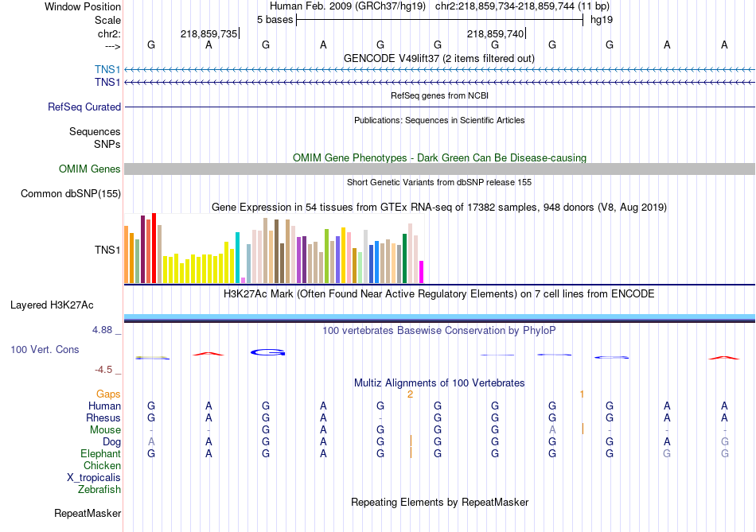Click the dark green bar in GTEx chart
This screenshot has width=756, height=532.
click(404, 258)
